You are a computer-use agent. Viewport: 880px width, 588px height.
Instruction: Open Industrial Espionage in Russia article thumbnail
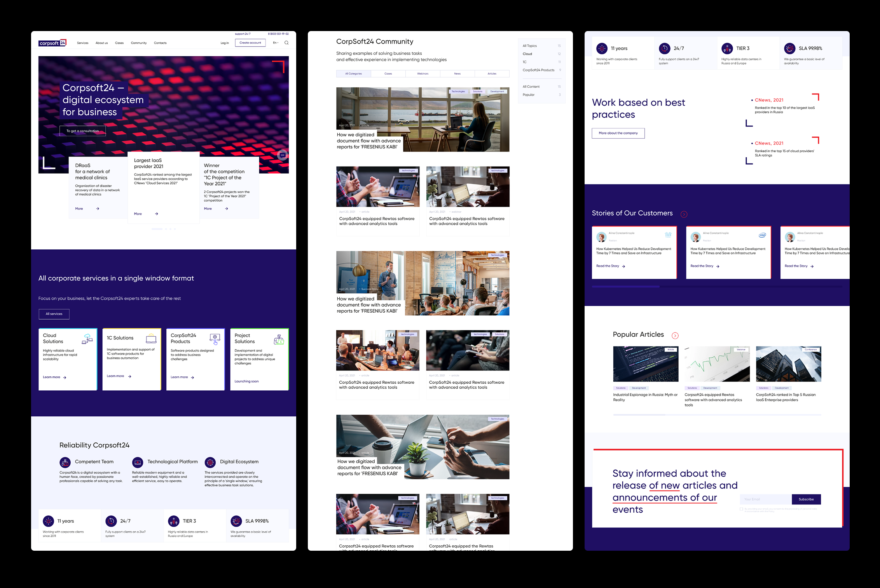(646, 364)
